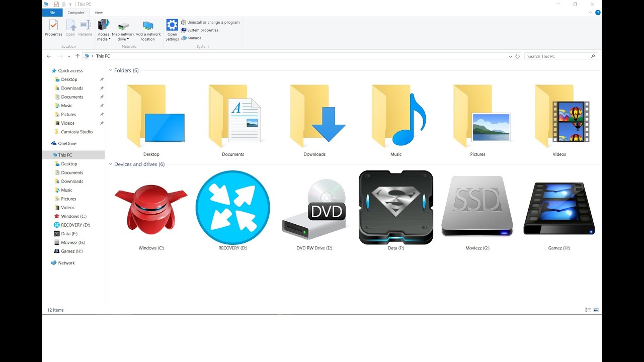Open the DVD RW Drive (E:)
Image resolution: width=644 pixels, height=362 pixels.
[314, 211]
